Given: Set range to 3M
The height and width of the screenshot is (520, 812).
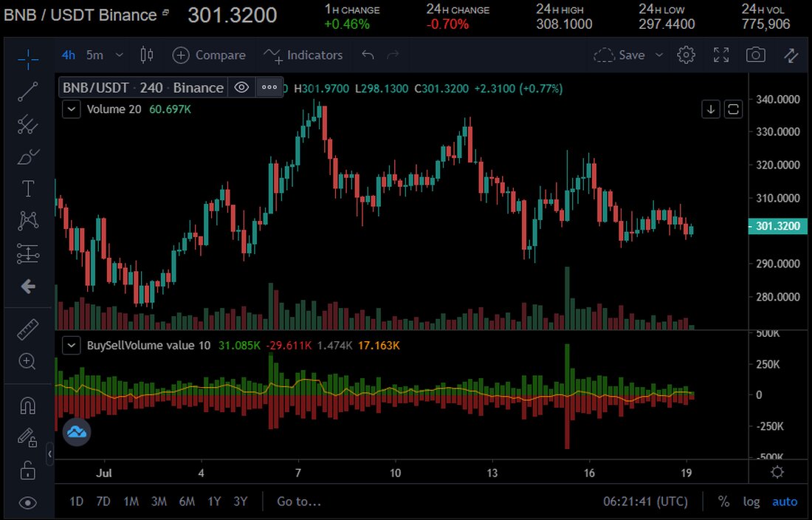Looking at the screenshot, I should [159, 502].
